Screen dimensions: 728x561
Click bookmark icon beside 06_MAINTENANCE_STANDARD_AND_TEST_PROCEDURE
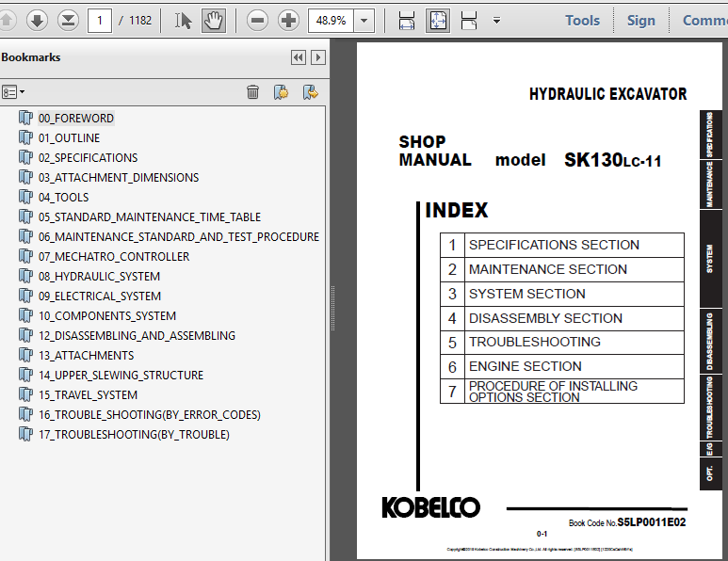click(x=25, y=236)
